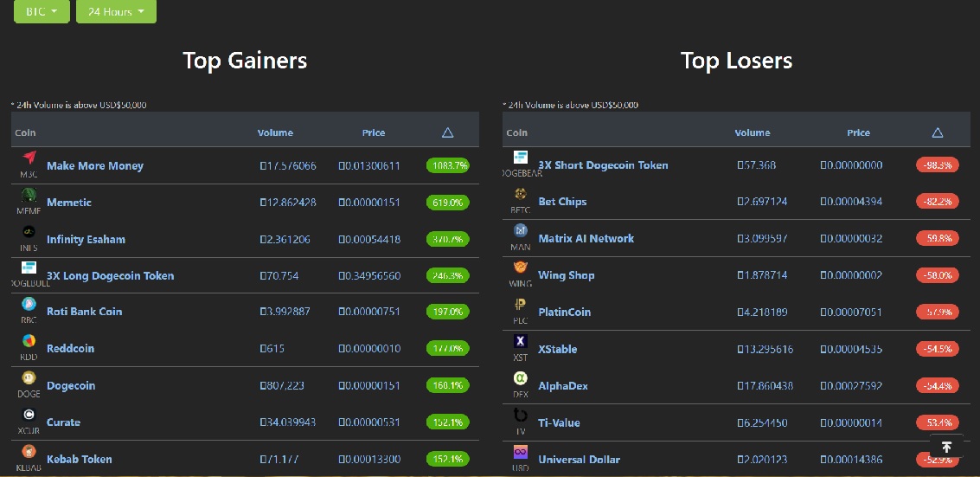Select Bet Chips price 0.00004394
The height and width of the screenshot is (477, 980).
(x=851, y=202)
